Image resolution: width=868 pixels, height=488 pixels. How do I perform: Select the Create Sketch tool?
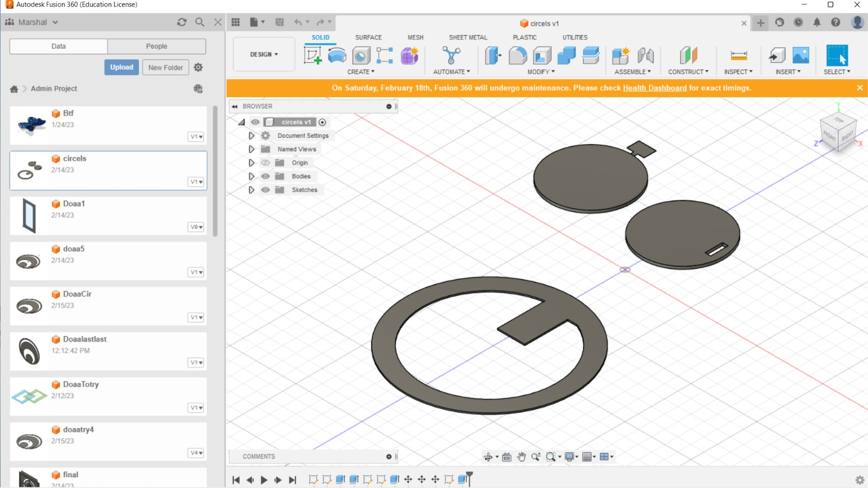(312, 55)
